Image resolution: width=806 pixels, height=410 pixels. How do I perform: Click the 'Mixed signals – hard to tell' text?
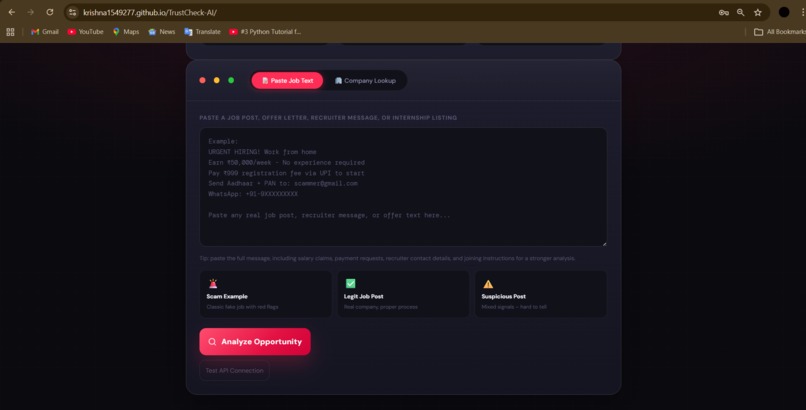[x=514, y=307]
